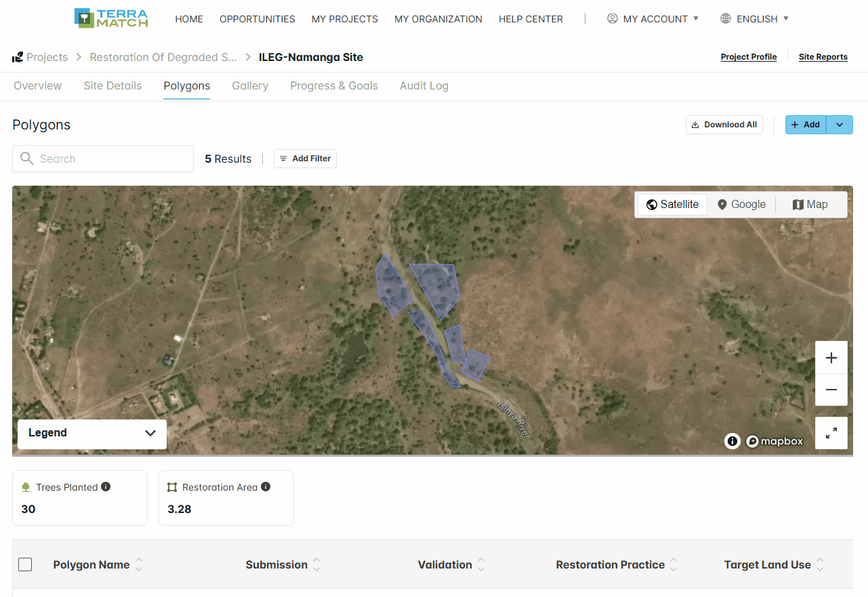Click the Mapbox logo
The width and height of the screenshot is (868, 597).
[x=774, y=441]
